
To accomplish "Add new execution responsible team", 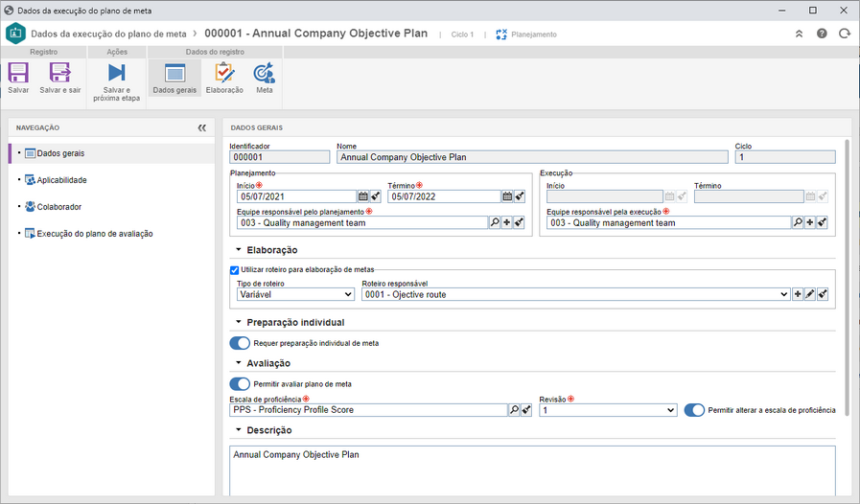I will (809, 222).
